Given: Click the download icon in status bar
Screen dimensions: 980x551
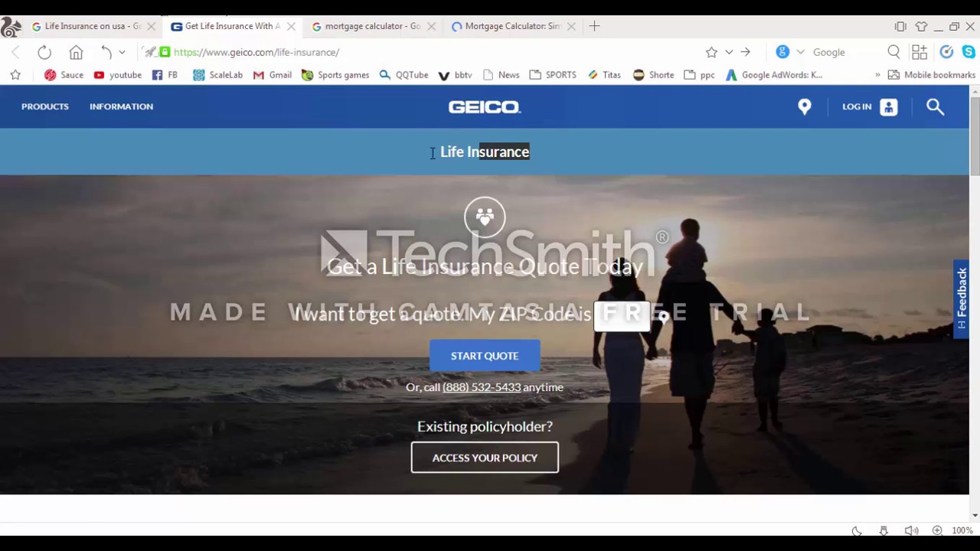Looking at the screenshot, I should [x=884, y=530].
